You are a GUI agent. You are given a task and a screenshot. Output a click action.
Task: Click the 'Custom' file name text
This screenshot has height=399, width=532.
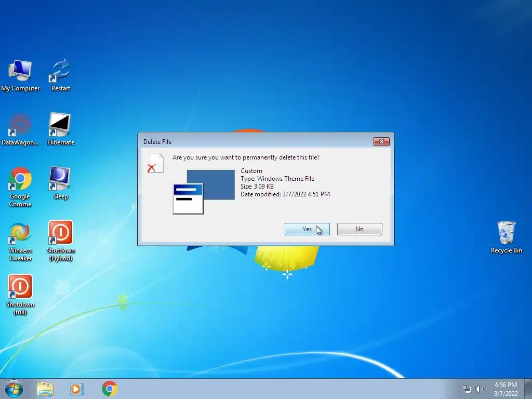point(251,170)
